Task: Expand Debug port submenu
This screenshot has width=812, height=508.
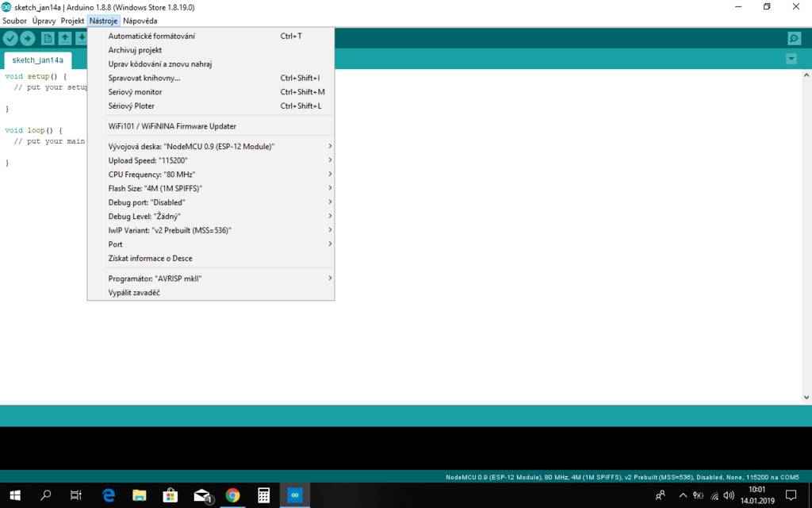Action: click(x=211, y=202)
